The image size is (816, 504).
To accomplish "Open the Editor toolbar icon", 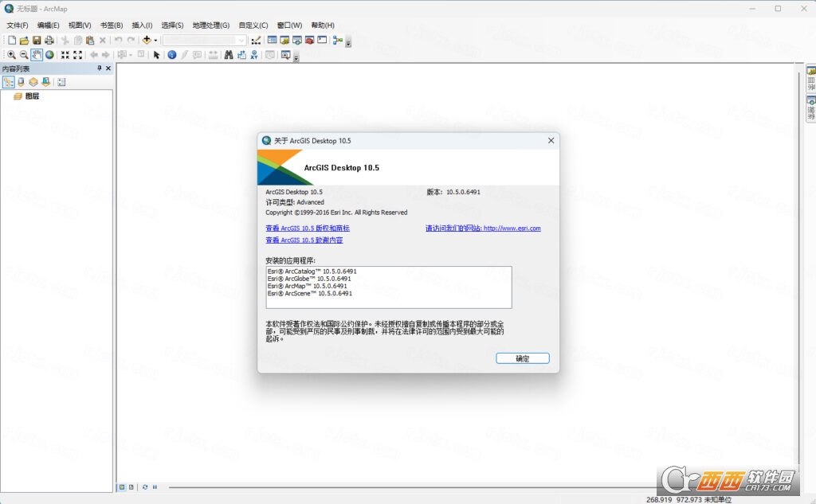I will (256, 40).
